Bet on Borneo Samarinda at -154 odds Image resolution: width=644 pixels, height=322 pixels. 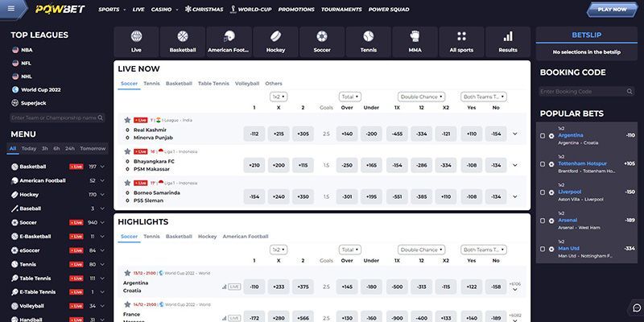point(254,197)
